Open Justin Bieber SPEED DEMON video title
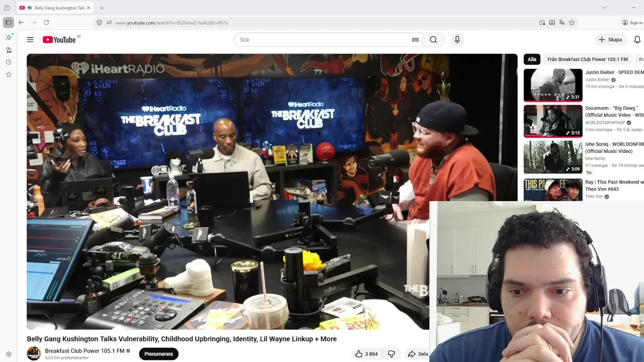The width and height of the screenshot is (644, 362). coord(614,72)
